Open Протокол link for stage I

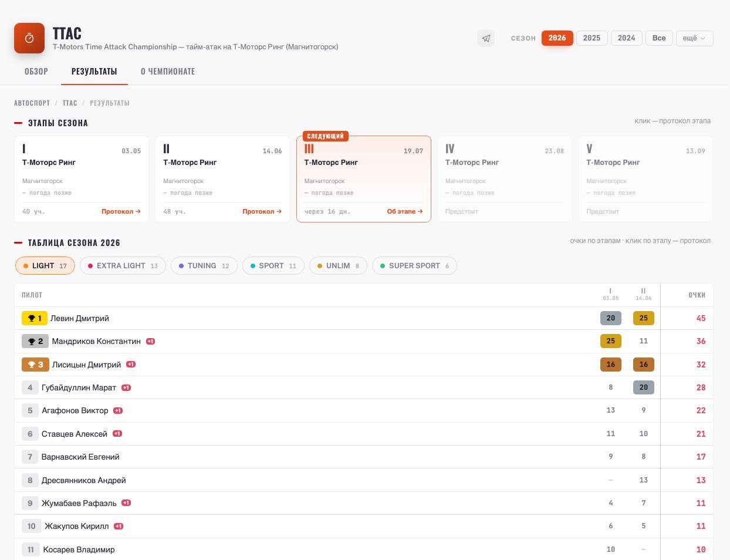[x=121, y=211]
